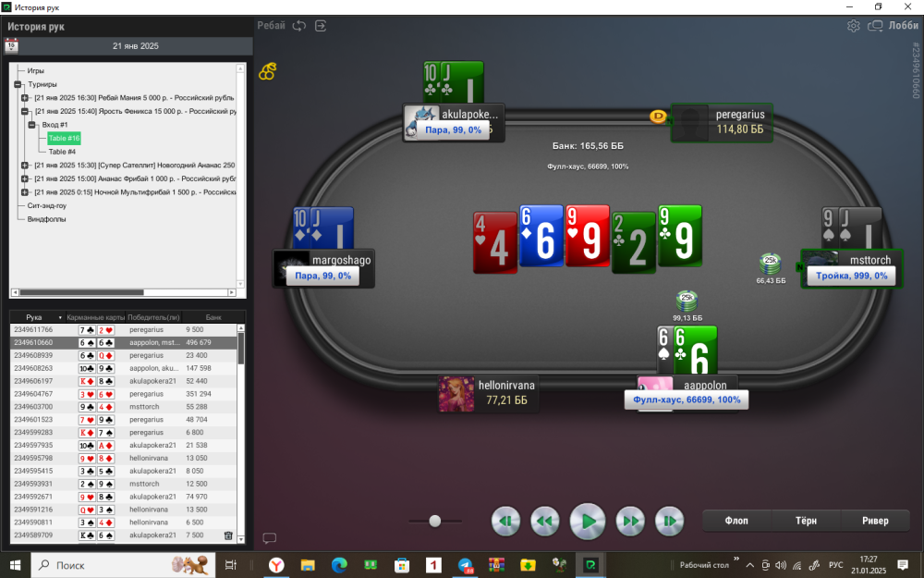Image resolution: width=924 pixels, height=578 pixels.
Task: Click the rebuy circular arrows icon
Action: pyautogui.click(x=299, y=26)
